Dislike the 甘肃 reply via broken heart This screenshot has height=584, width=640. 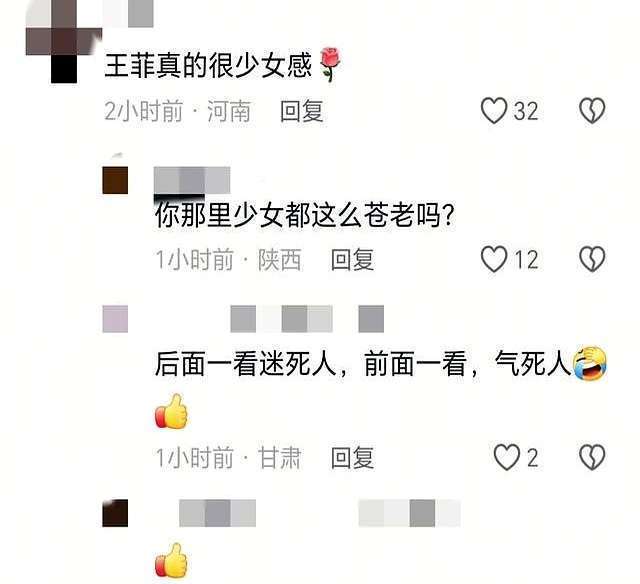coord(592,457)
